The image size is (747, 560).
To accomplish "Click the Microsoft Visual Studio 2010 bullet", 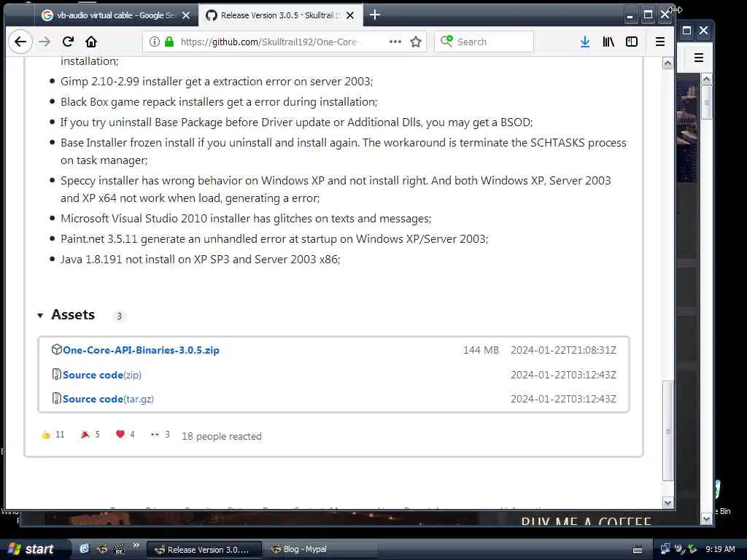I will (246, 219).
